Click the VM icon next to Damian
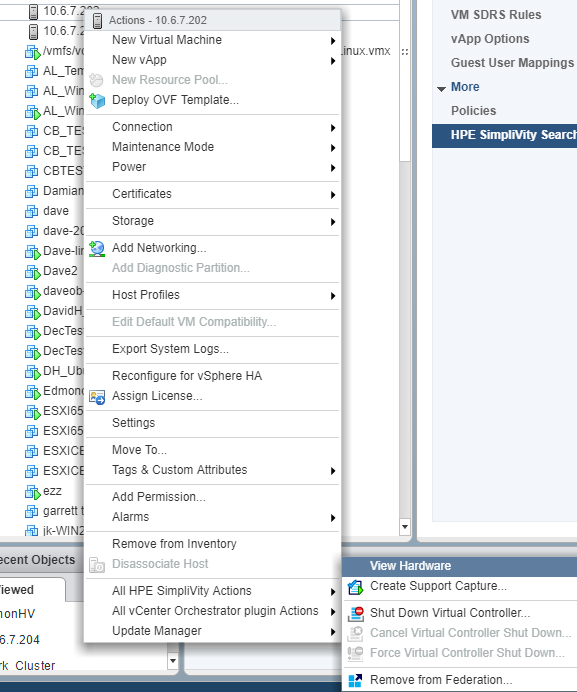Screen dimensions: 577x692 point(31,192)
